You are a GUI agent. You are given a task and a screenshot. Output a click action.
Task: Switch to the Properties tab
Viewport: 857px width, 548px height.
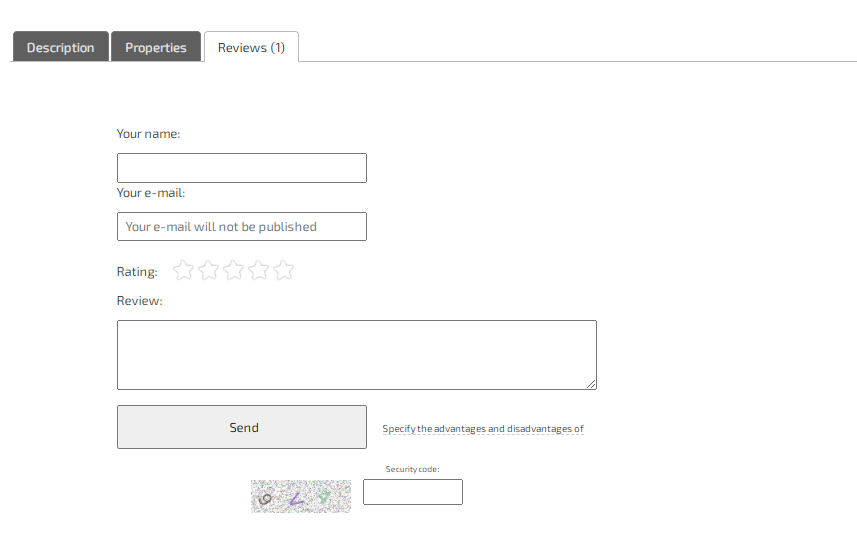[156, 47]
